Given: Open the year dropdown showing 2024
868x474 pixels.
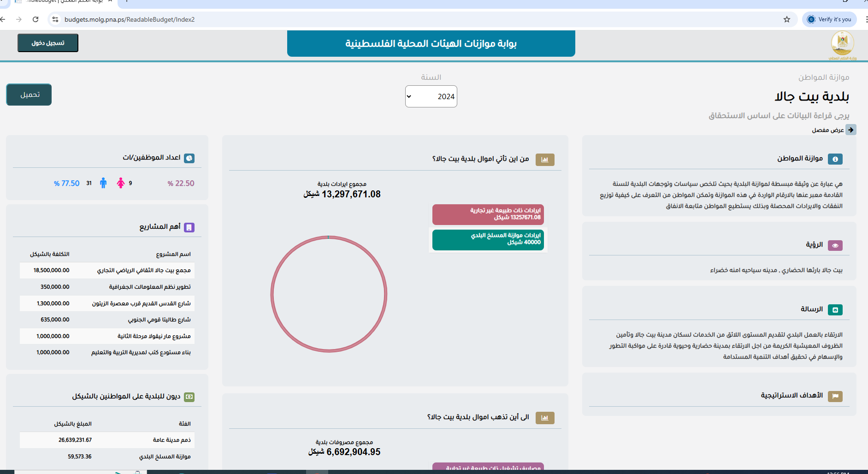Looking at the screenshot, I should (x=431, y=96).
